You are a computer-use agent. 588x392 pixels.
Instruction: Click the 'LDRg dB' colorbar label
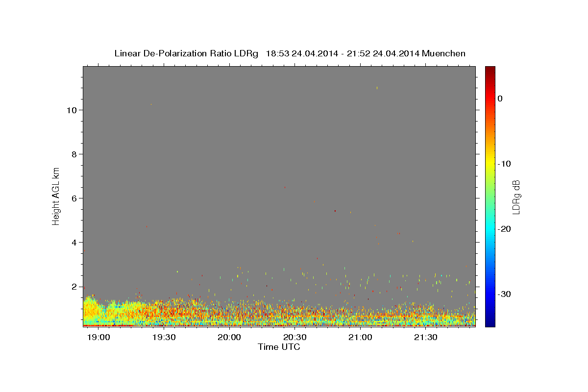515,197
